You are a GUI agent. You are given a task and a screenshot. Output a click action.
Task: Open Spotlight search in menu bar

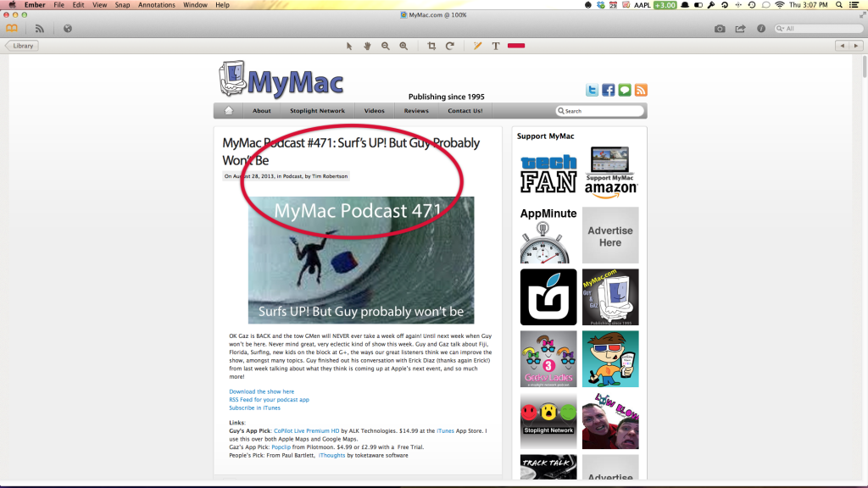[x=839, y=5]
